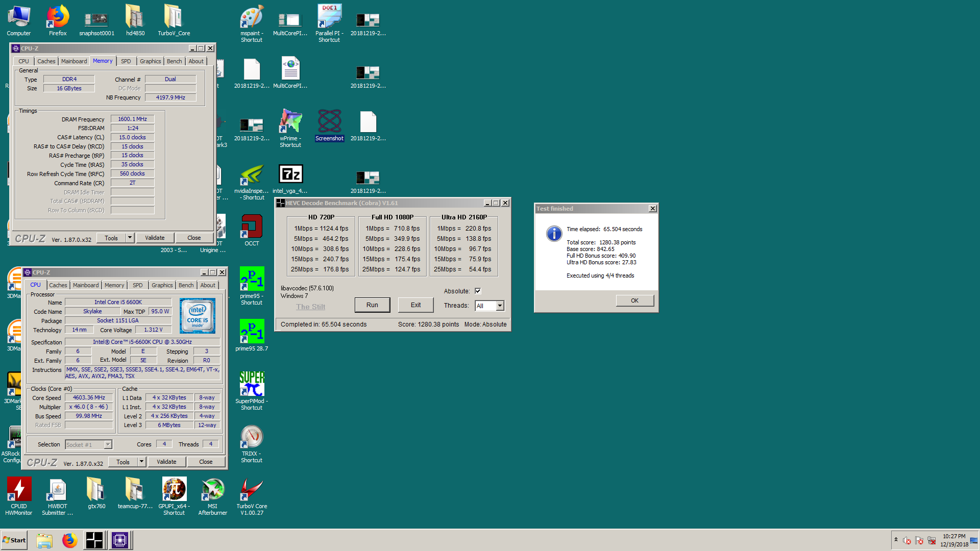Open Bench tab in lower CPU-Z
Viewport: 980px width, 551px height.
[x=186, y=285]
